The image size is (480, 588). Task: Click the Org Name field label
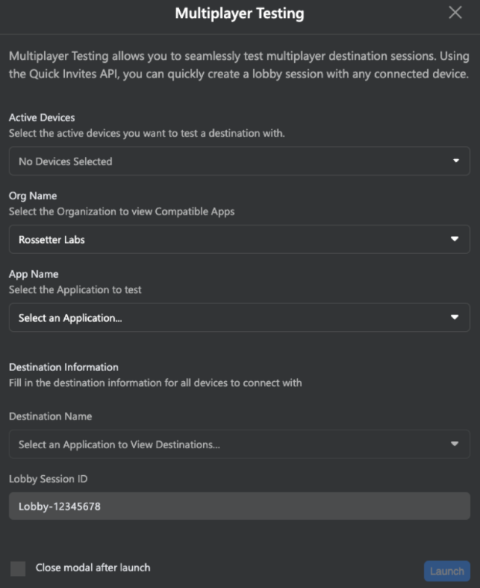click(x=33, y=196)
